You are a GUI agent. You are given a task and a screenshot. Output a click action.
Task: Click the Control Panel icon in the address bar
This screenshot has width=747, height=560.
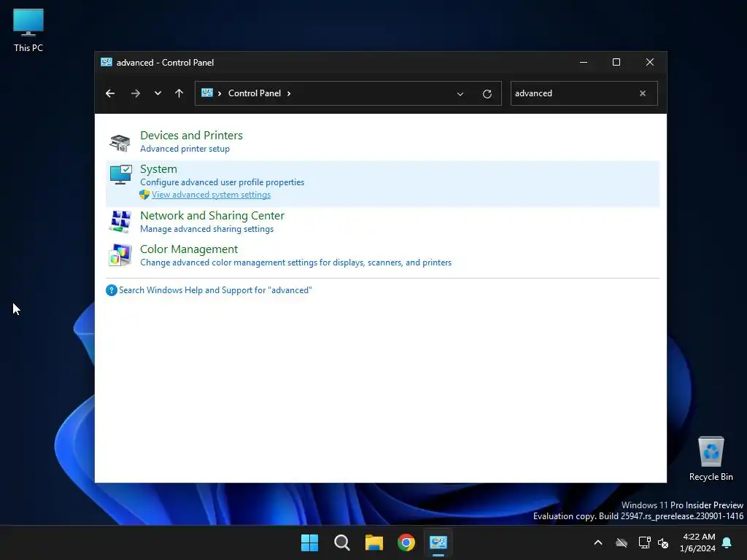(206, 93)
